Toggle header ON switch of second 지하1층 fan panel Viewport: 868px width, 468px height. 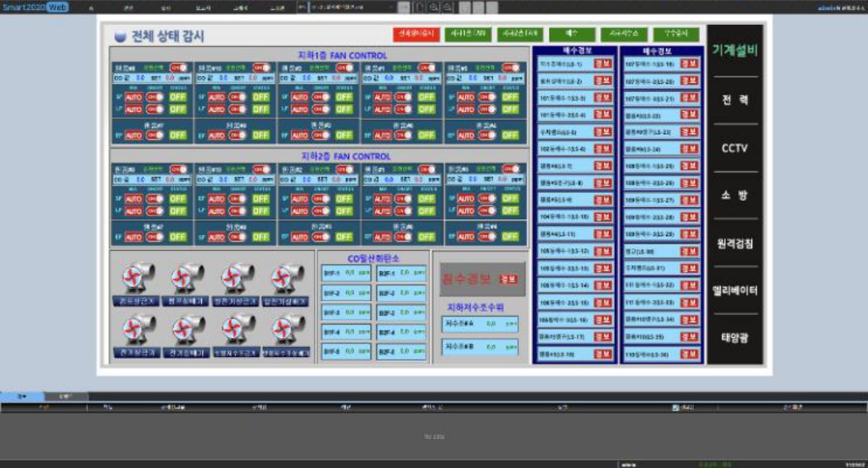tap(261, 68)
